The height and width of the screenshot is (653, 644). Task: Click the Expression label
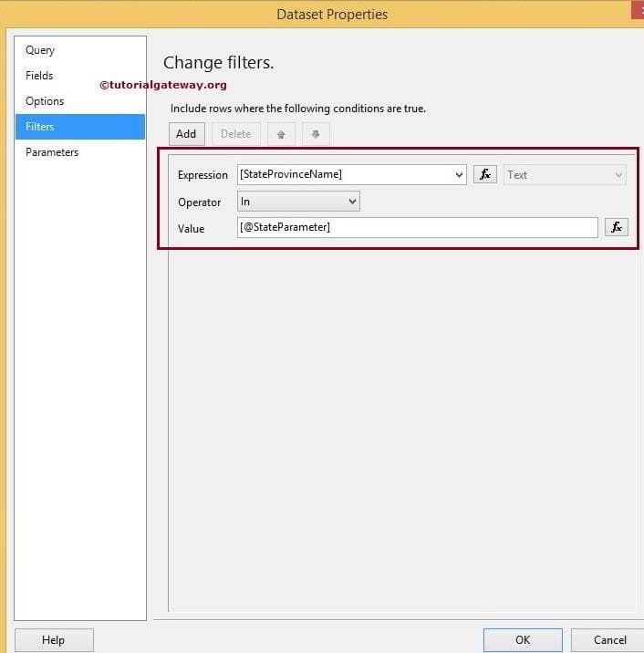(x=203, y=175)
